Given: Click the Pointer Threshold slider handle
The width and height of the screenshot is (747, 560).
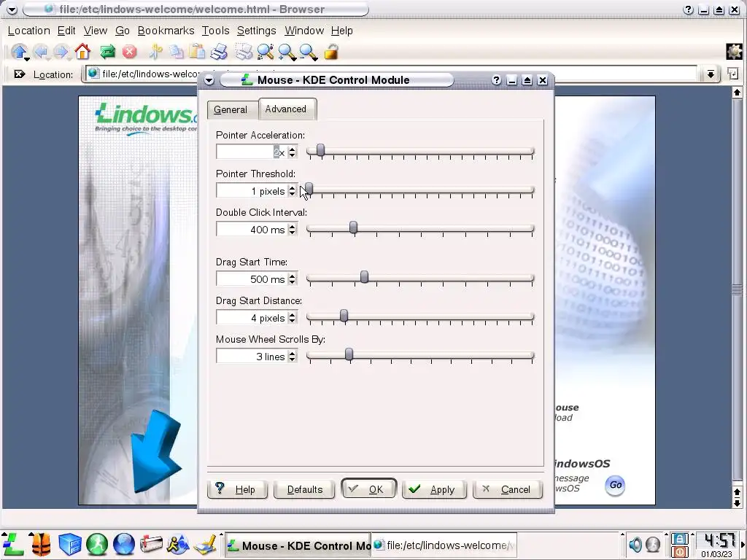Looking at the screenshot, I should [309, 189].
